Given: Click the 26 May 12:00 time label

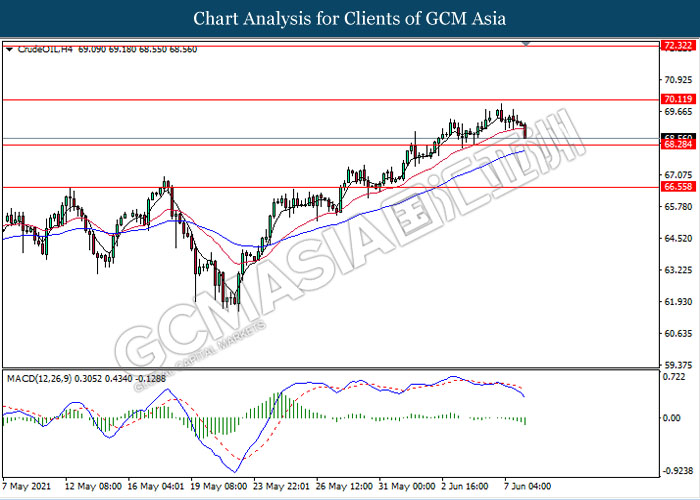Looking at the screenshot, I should point(344,486).
